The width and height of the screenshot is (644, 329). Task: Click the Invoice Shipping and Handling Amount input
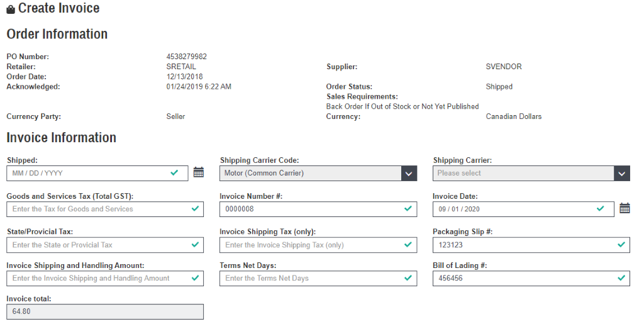[x=97, y=278]
